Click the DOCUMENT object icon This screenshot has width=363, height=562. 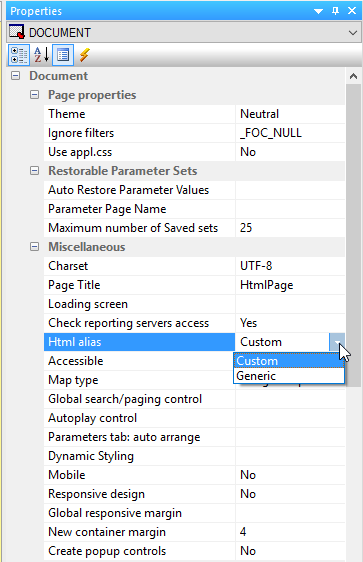(x=17, y=32)
